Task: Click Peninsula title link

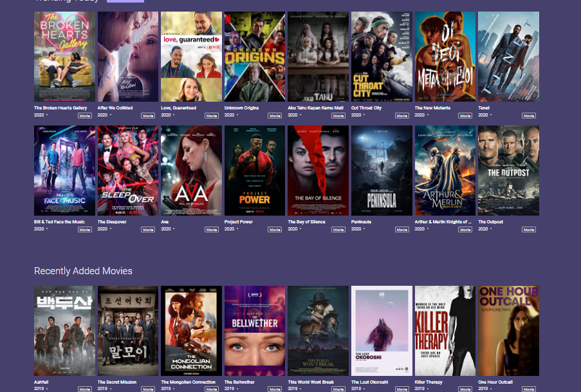Action: 361,222
